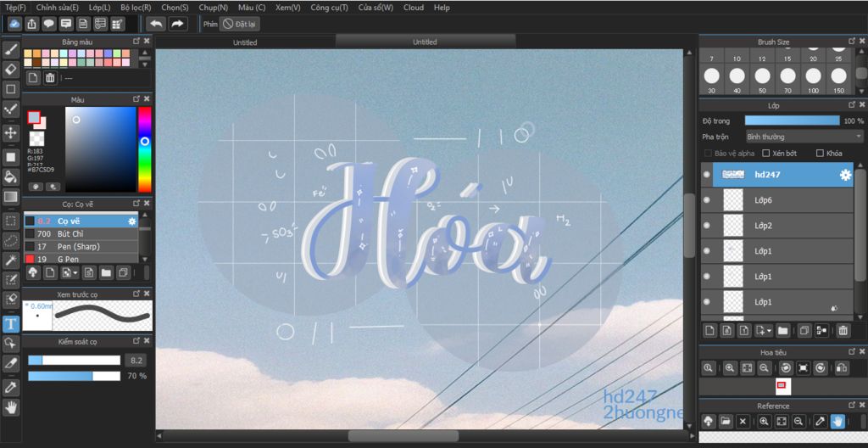Image resolution: width=868 pixels, height=448 pixels.
Task: Click the Redo arrow
Action: [x=177, y=24]
